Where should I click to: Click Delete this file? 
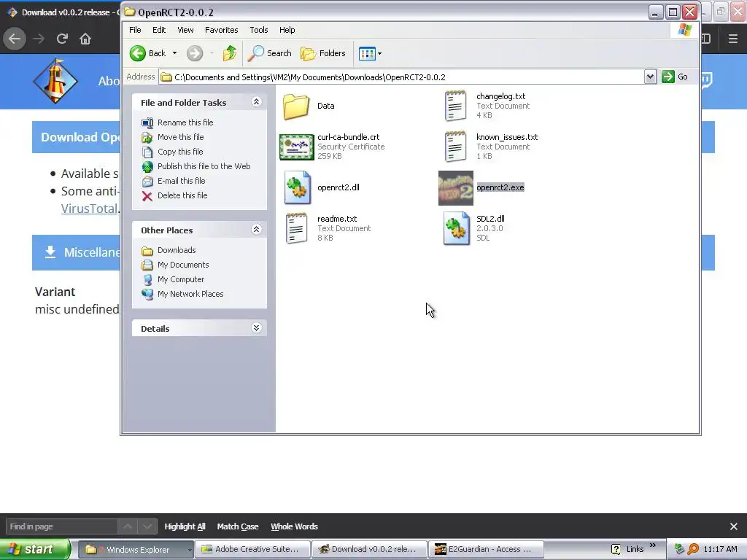(182, 195)
